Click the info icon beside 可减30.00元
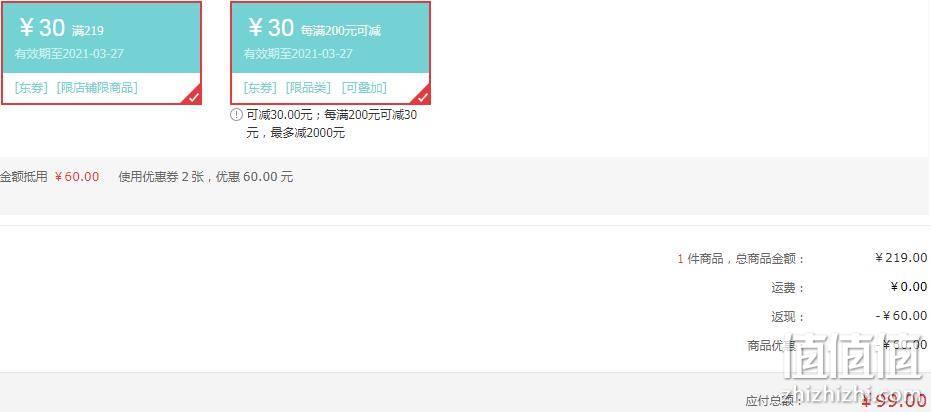The width and height of the screenshot is (931, 412). (x=236, y=115)
